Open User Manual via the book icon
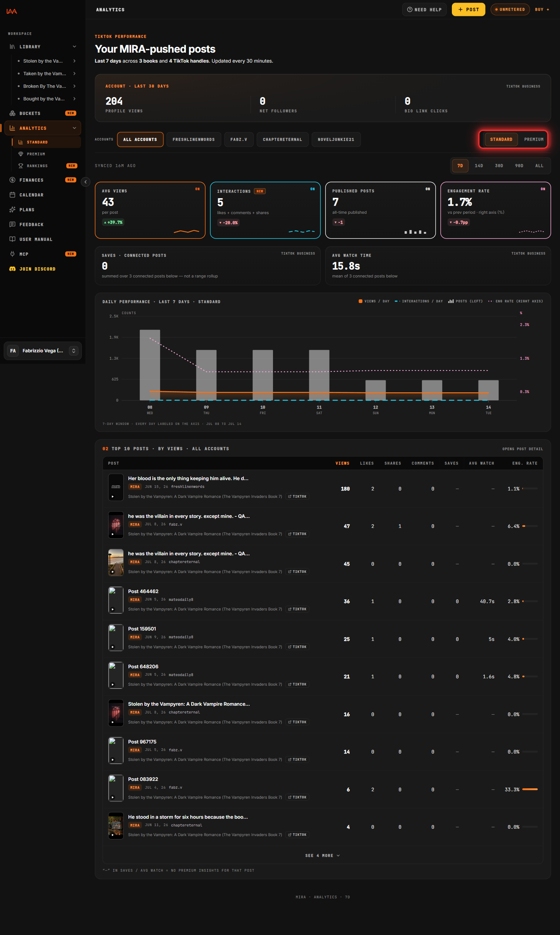The height and width of the screenshot is (935, 560). 13,239
